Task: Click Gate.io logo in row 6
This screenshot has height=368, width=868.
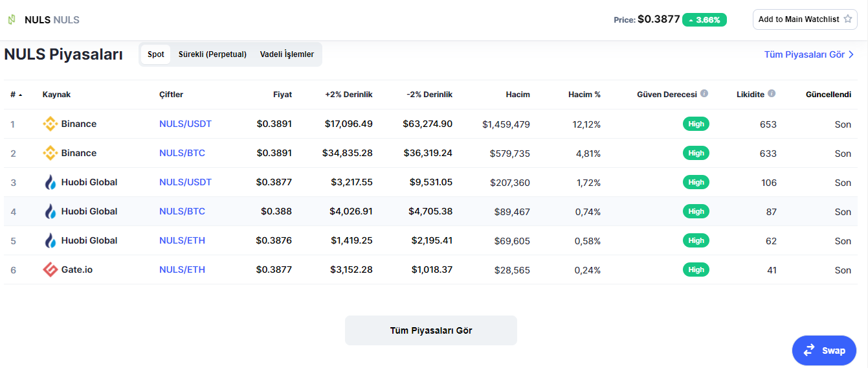Action: click(x=50, y=270)
